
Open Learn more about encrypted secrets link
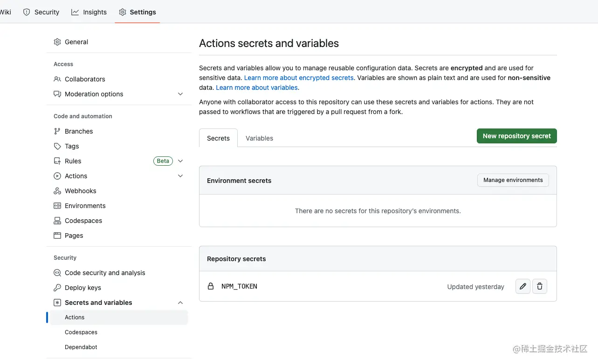tap(299, 78)
